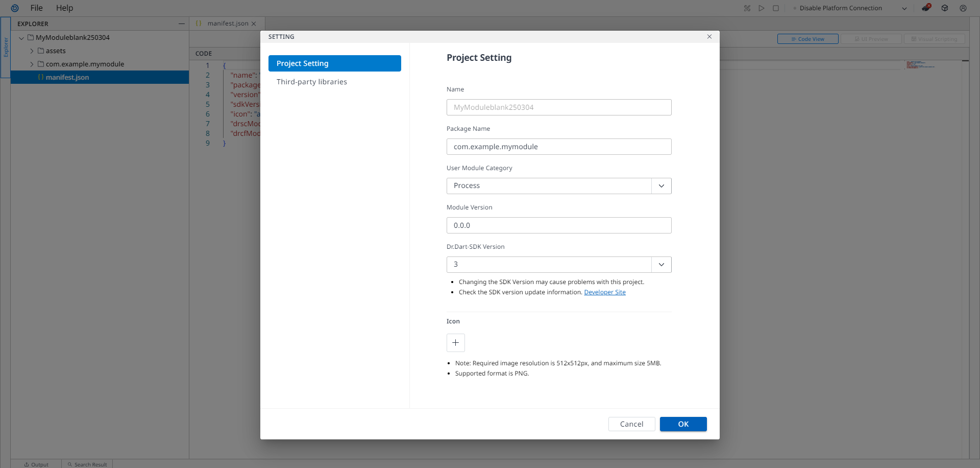980x468 pixels.
Task: Open the User Module Category dropdown
Action: pyautogui.click(x=661, y=186)
